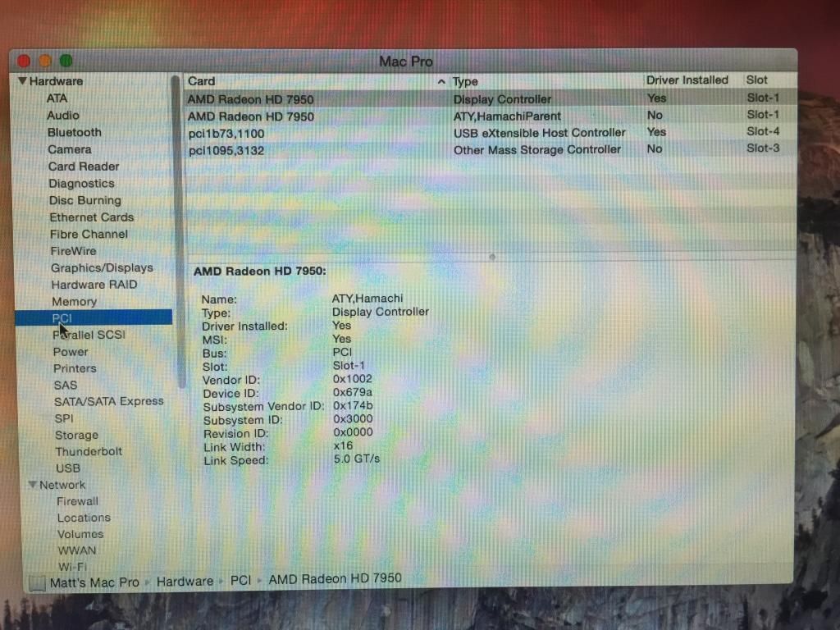Image resolution: width=840 pixels, height=630 pixels.
Task: Show Memory hardware information
Action: click(x=74, y=302)
